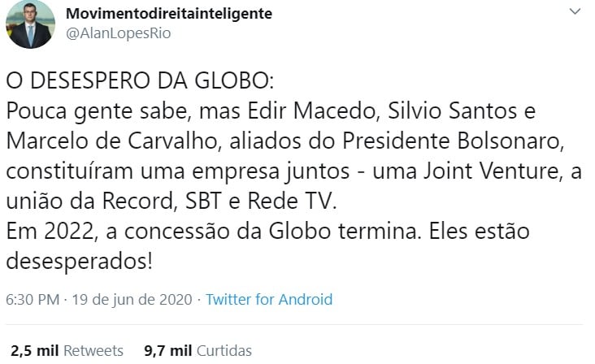The height and width of the screenshot is (364, 595).
Task: Click the date 19 de jun de 2020
Action: [132, 299]
